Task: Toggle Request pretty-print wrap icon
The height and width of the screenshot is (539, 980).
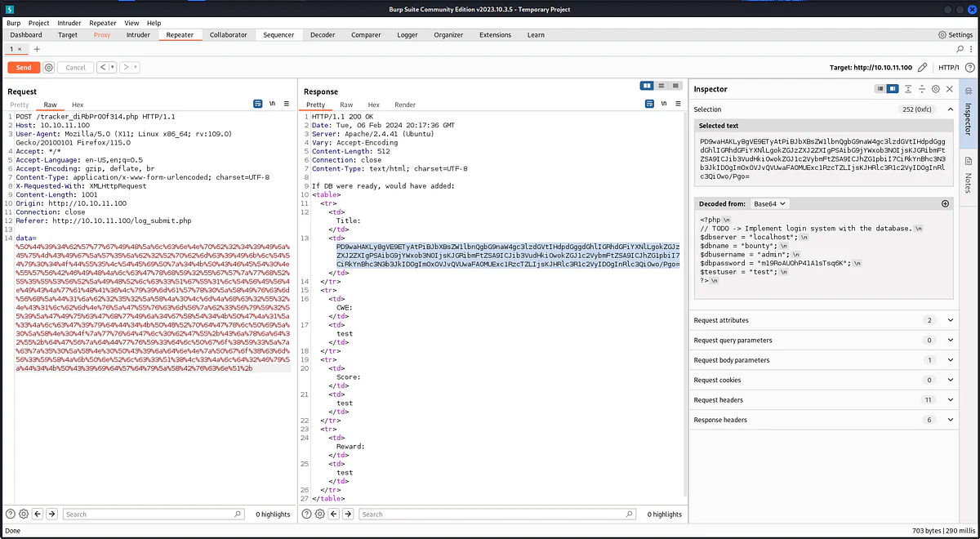Action: (x=258, y=105)
